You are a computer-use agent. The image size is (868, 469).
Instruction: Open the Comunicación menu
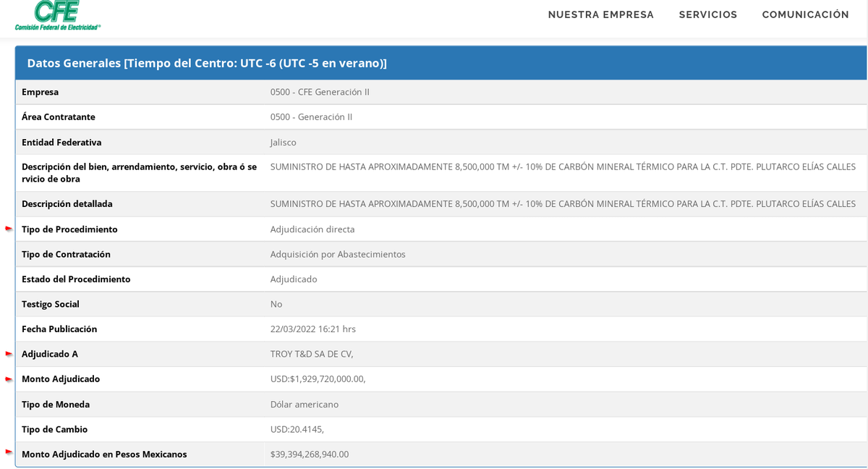805,14
